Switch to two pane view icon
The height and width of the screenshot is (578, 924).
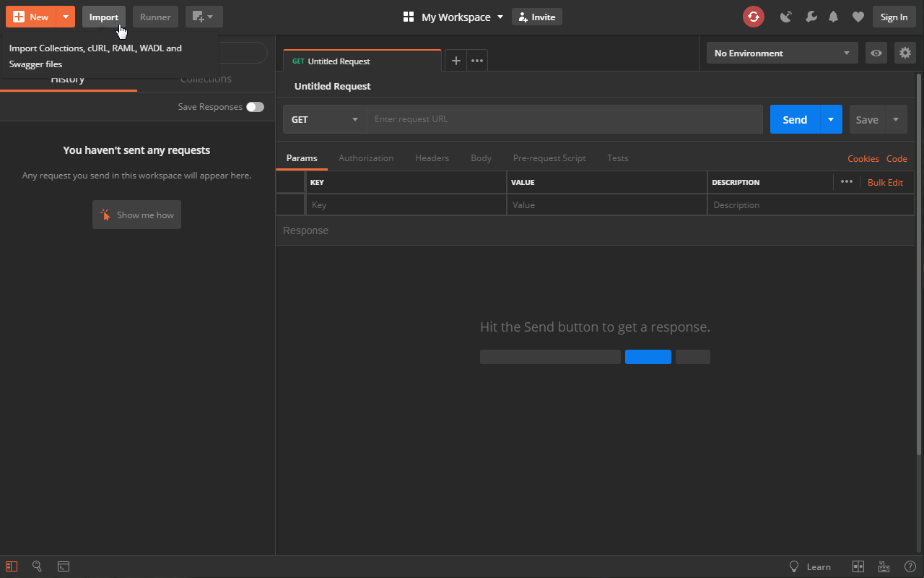tap(858, 567)
